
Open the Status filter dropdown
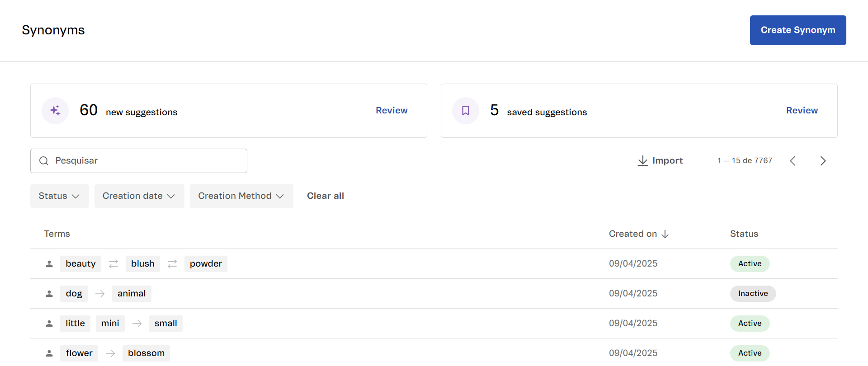(60, 196)
